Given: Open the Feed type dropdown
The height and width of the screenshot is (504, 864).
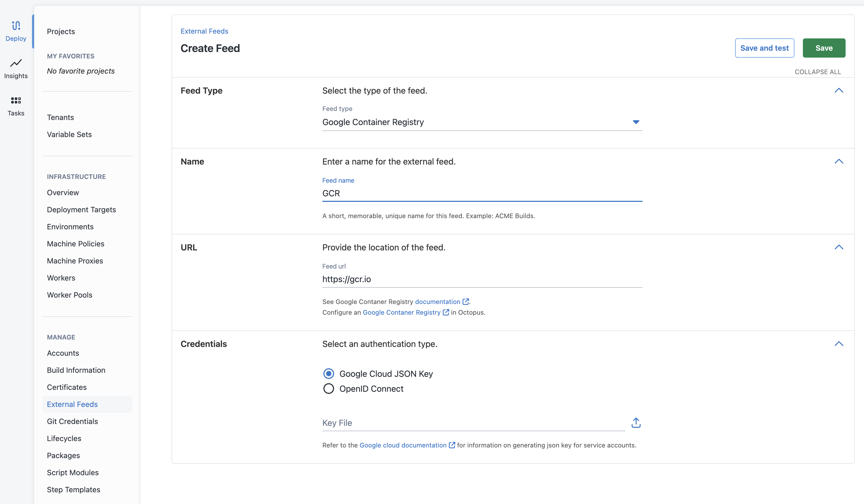Looking at the screenshot, I should point(482,122).
